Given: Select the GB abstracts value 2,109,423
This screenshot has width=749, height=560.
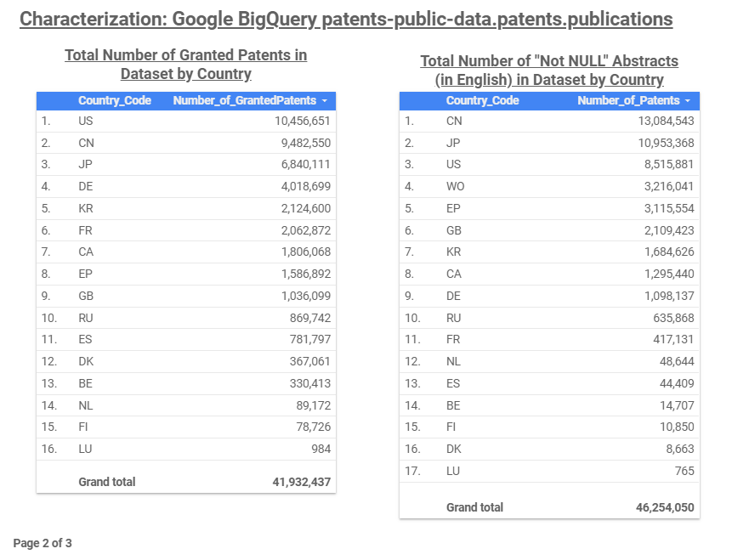Looking at the screenshot, I should tap(669, 230).
